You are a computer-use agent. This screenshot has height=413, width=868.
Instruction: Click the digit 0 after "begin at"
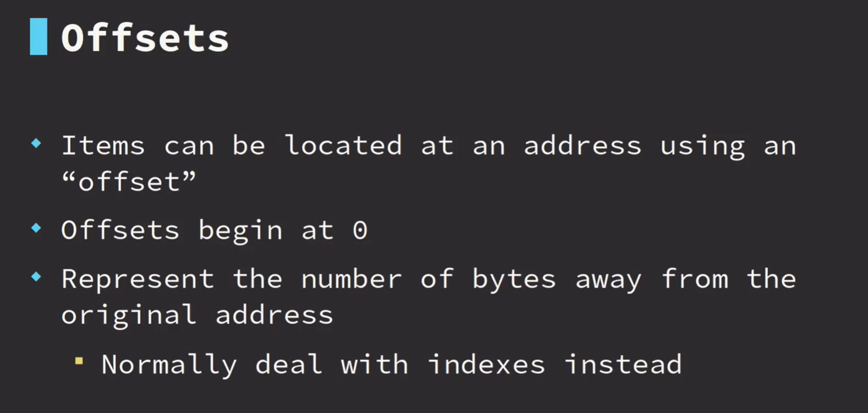tap(360, 231)
